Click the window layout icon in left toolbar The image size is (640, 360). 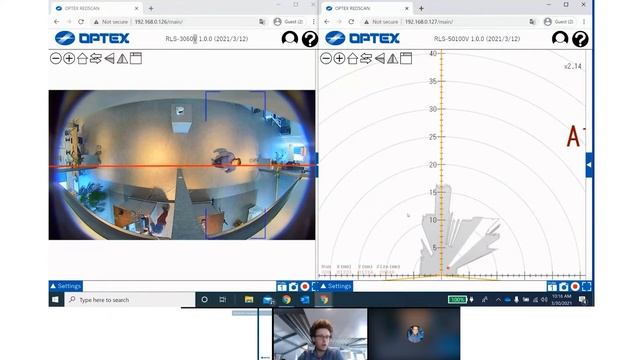(x=136, y=58)
